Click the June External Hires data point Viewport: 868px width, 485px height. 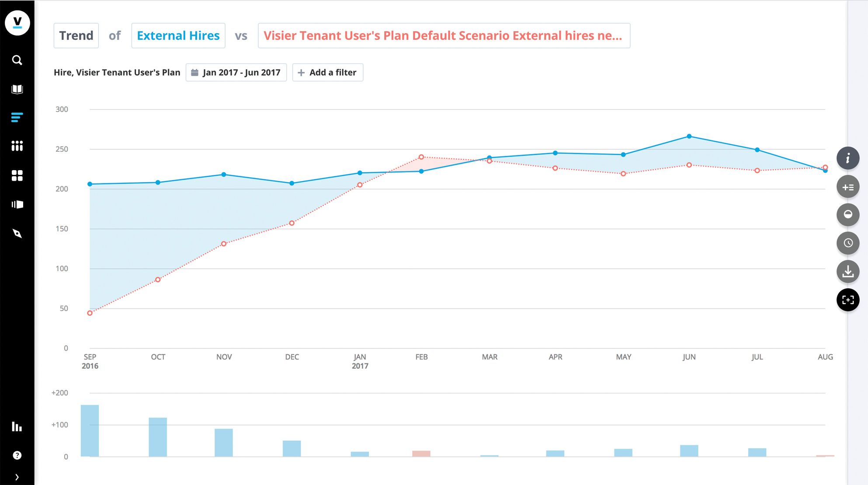pos(689,136)
